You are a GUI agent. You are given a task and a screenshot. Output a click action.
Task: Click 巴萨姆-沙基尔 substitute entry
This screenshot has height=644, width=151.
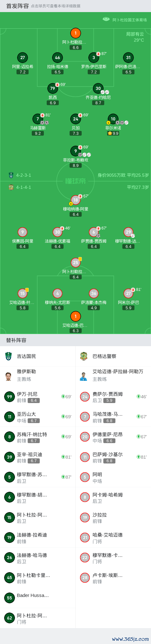113,457
